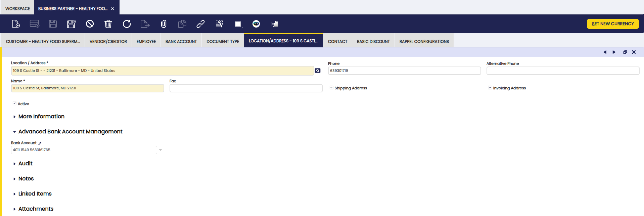The image size is (644, 216).
Task: Click the undo changes (cancel) icon
Action: [x=90, y=24]
